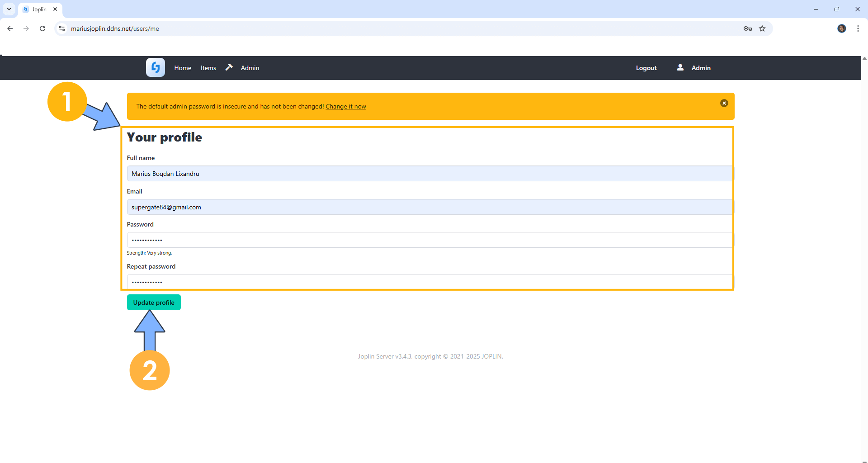Click into the Full name field

(x=429, y=174)
